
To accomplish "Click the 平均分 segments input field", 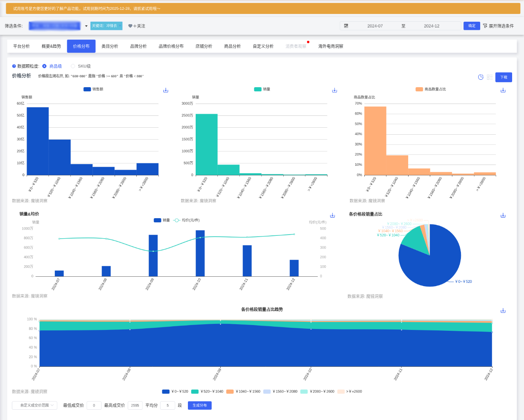I will pos(167,405).
